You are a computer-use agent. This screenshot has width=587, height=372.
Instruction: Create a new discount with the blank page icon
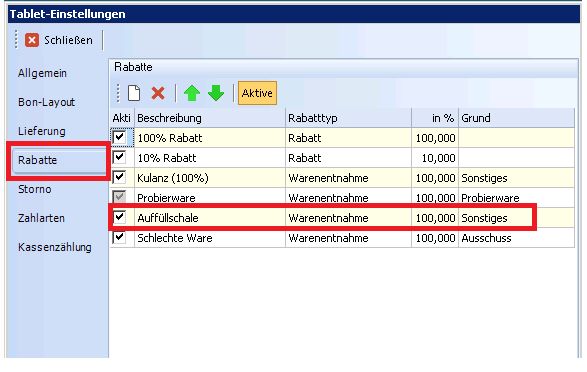(x=134, y=93)
